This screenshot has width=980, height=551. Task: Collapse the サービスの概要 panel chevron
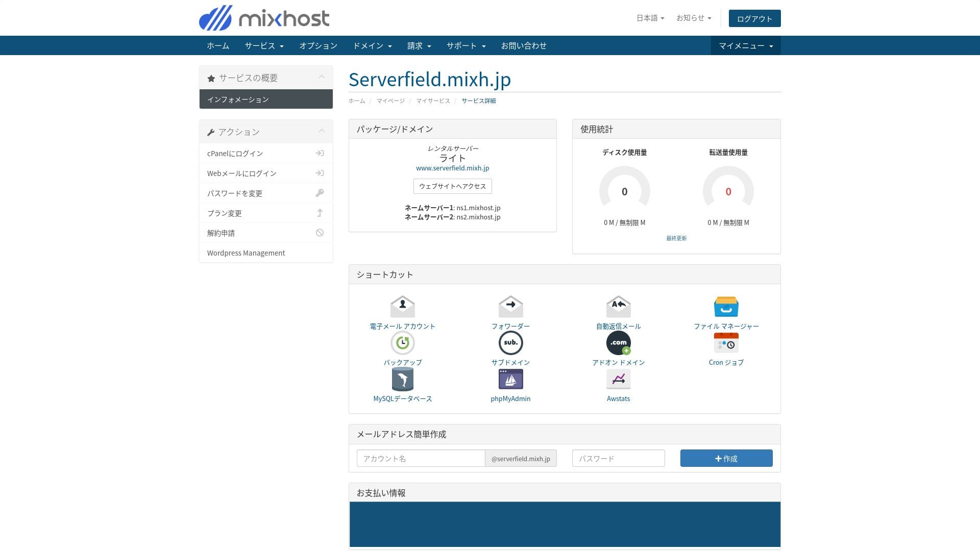click(322, 77)
